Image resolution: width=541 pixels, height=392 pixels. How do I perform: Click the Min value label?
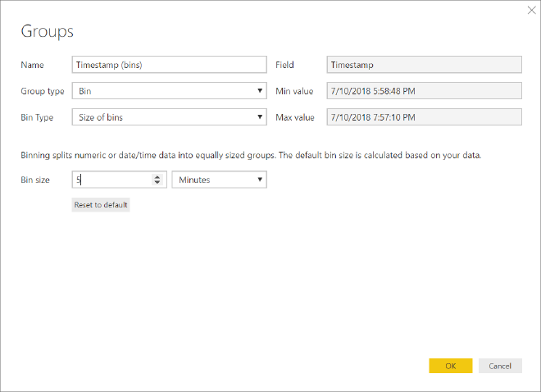[x=295, y=91]
